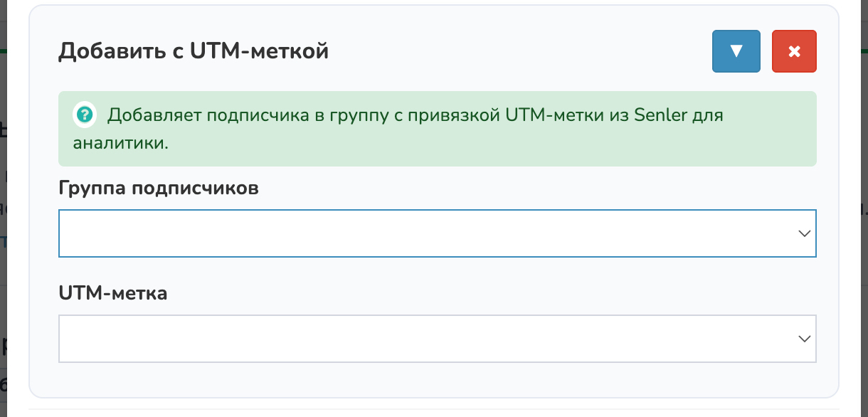The width and height of the screenshot is (868, 417).
Task: Collapse the block with the blue triangle button
Action: [x=736, y=51]
